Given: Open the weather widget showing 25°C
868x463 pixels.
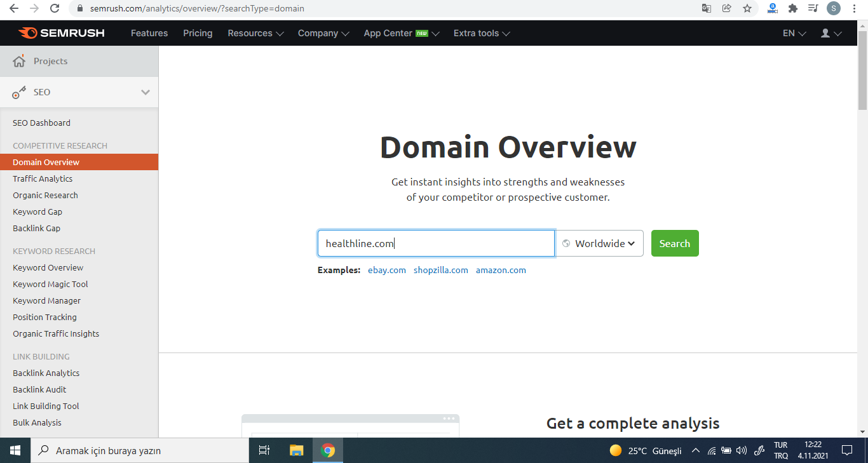Looking at the screenshot, I should coord(646,451).
